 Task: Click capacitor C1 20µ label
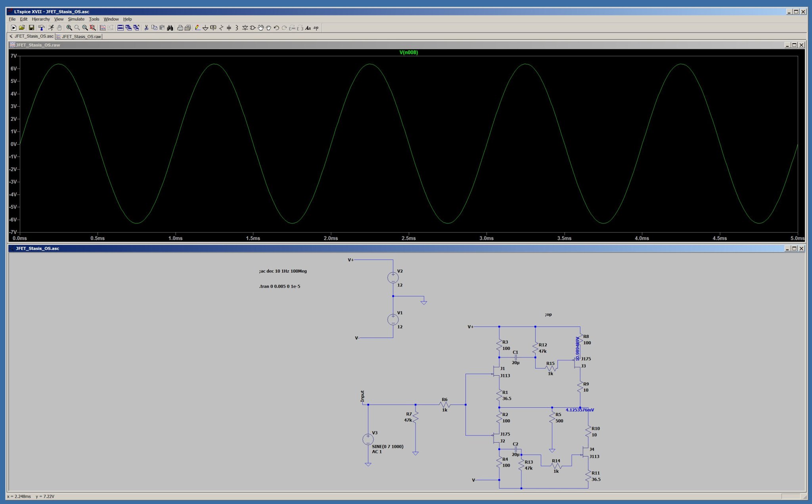tap(515, 357)
